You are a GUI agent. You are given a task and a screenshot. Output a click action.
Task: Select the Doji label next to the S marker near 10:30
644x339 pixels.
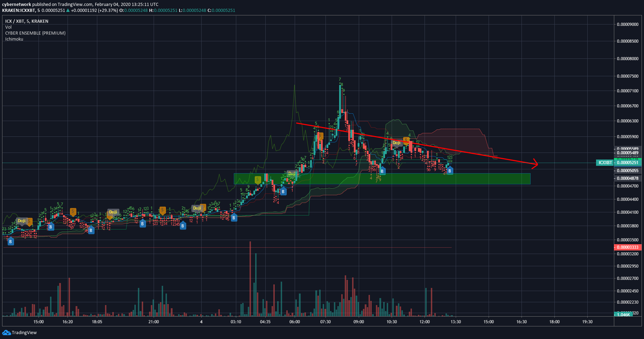pyautogui.click(x=397, y=143)
